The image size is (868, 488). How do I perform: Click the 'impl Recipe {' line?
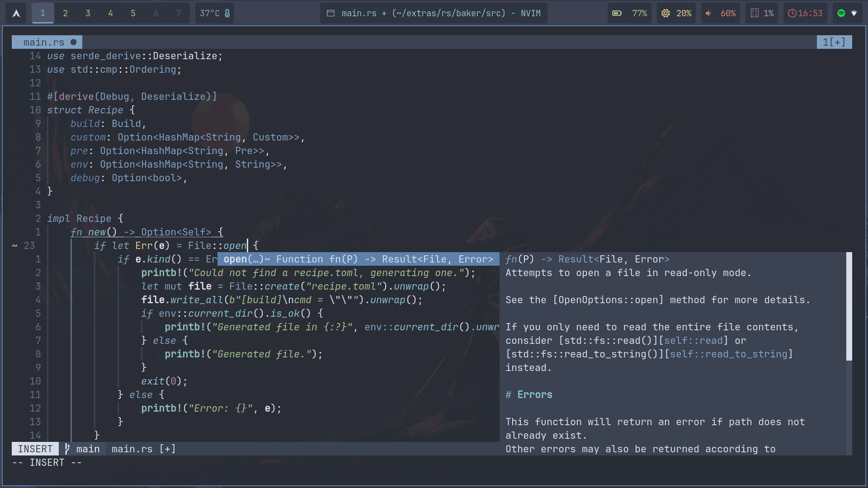85,218
